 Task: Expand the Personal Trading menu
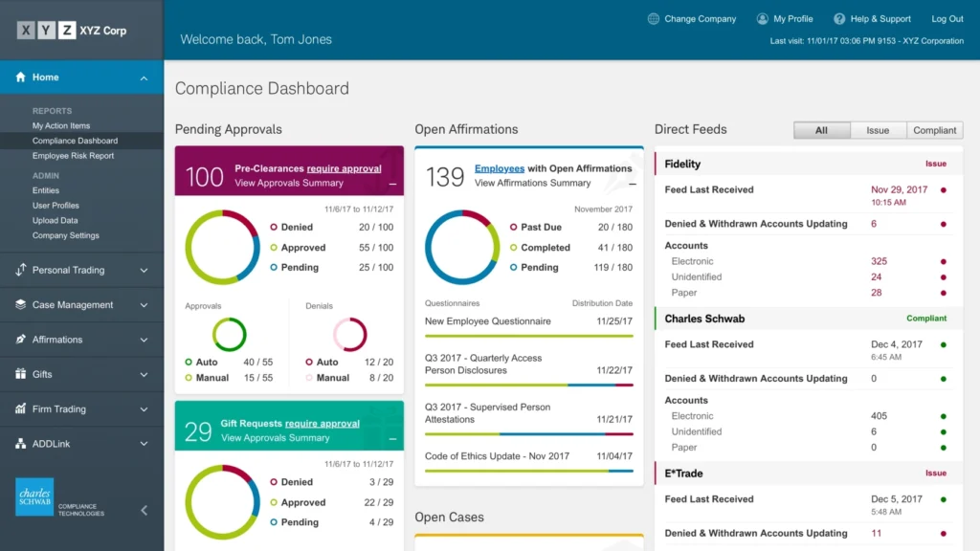(x=145, y=271)
